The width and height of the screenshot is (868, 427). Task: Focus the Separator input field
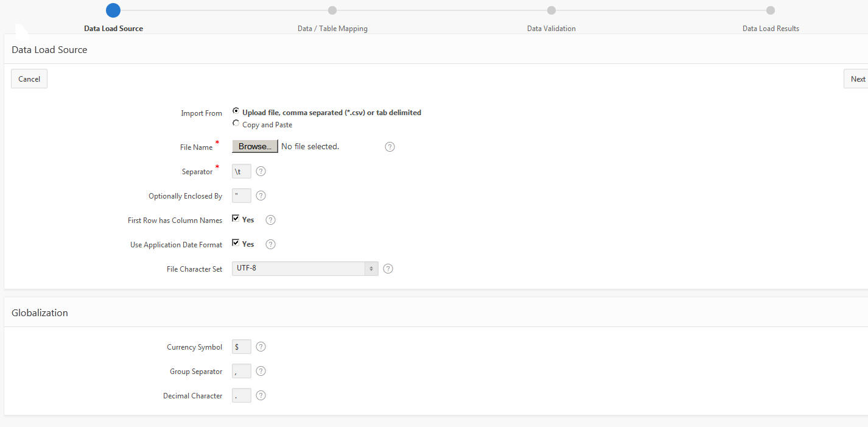tap(242, 171)
